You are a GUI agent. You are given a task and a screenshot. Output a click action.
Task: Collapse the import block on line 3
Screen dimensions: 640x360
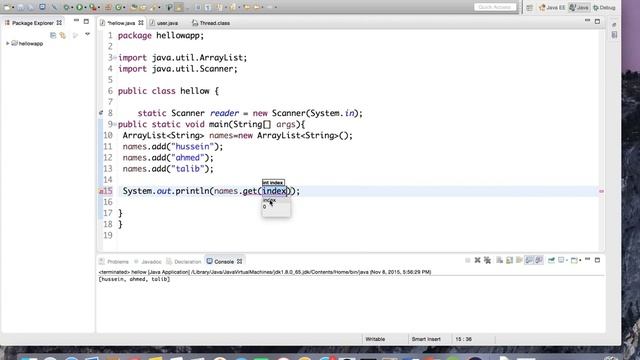click(115, 58)
